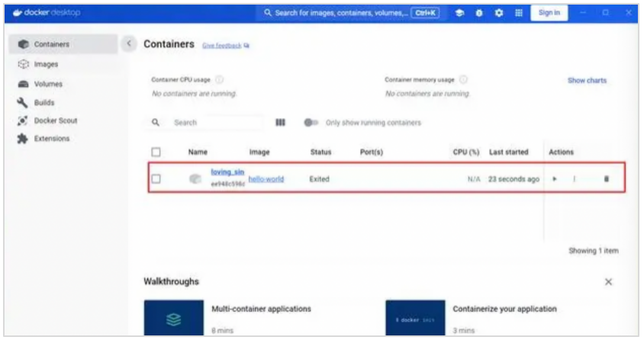Check the select-all containers checkbox
The width and height of the screenshot is (644, 340).
pyautogui.click(x=156, y=152)
